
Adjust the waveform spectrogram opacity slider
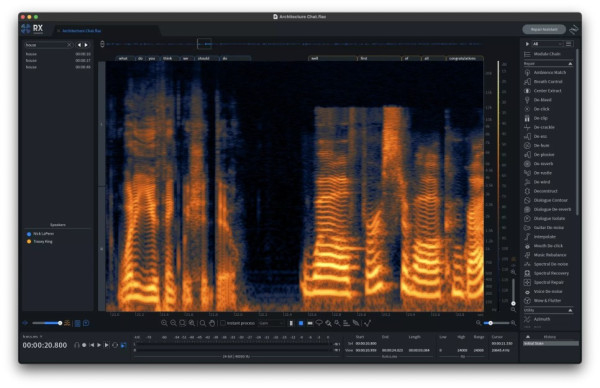(x=47, y=323)
